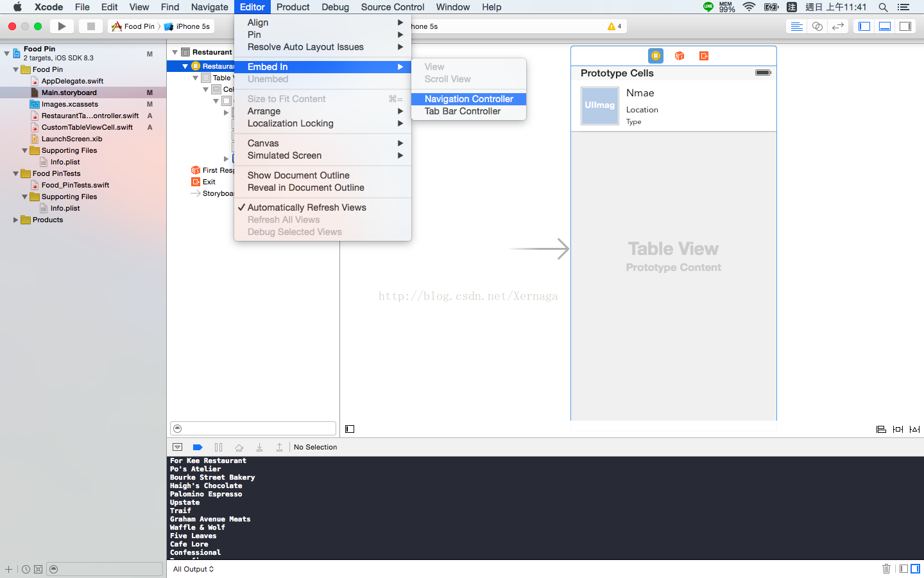The image size is (924, 578).
Task: Click the warning indicator showing 4 issues
Action: [614, 26]
